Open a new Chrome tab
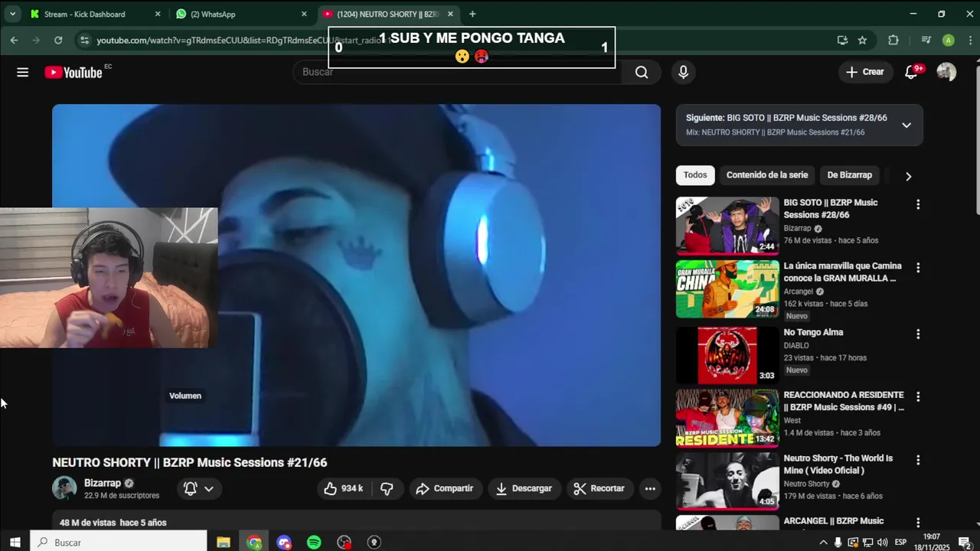Screen dimensions: 980x551 [472, 14]
